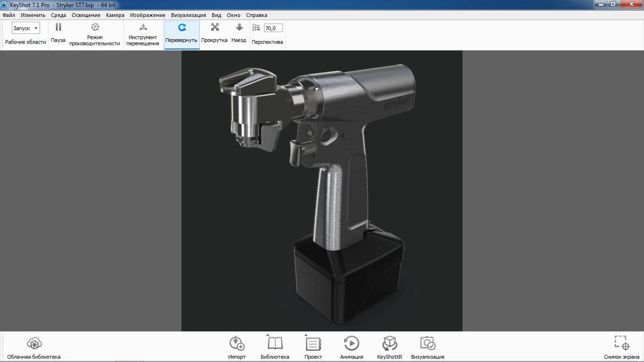This screenshot has height=362, width=644.
Task: Close the KeyShot window
Action: point(631,4)
